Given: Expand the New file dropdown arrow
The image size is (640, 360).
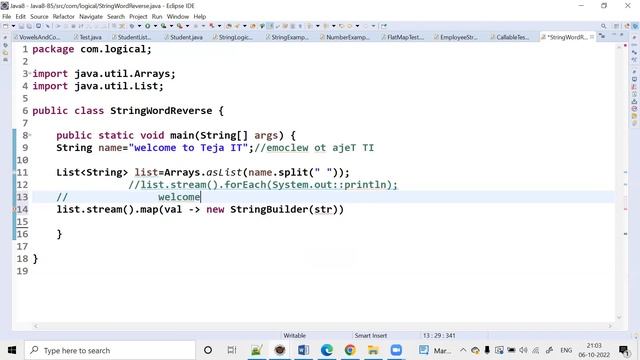Looking at the screenshot, I should pyautogui.click(x=13, y=26).
